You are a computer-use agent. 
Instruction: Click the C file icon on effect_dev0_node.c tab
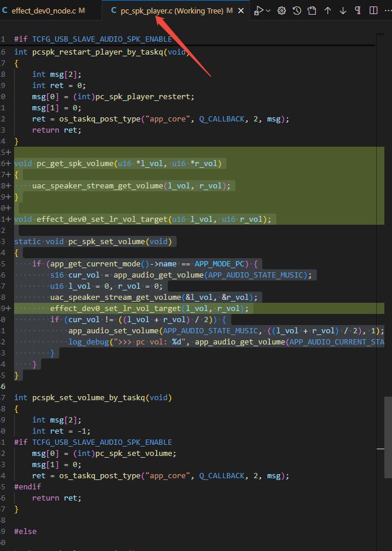(x=5, y=11)
